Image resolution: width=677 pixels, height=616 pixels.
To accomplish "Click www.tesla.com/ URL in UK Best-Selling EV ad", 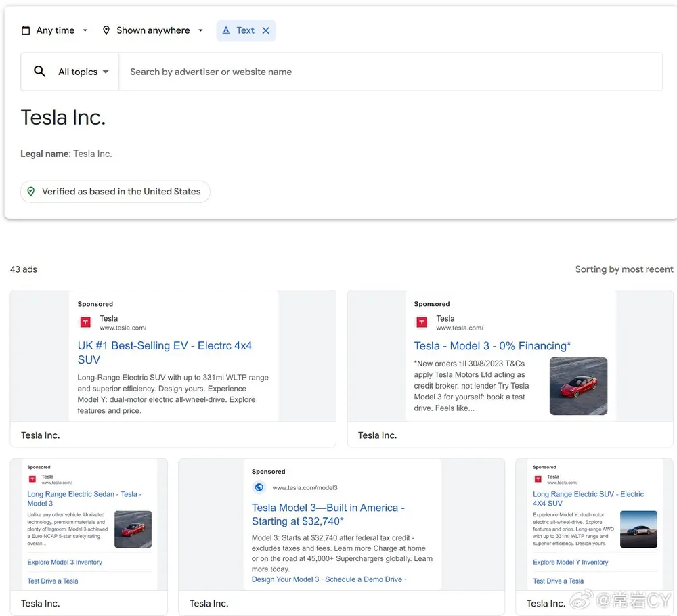I will 123,328.
